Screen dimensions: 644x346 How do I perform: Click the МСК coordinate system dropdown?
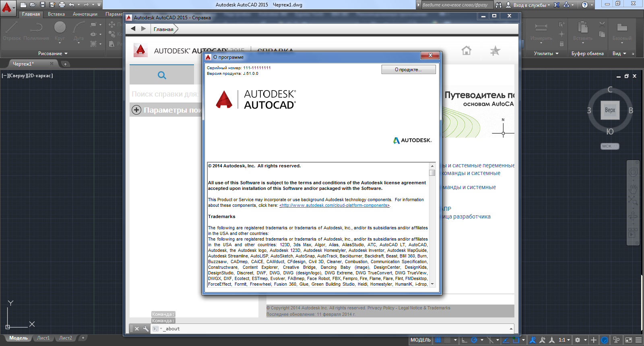(610, 146)
